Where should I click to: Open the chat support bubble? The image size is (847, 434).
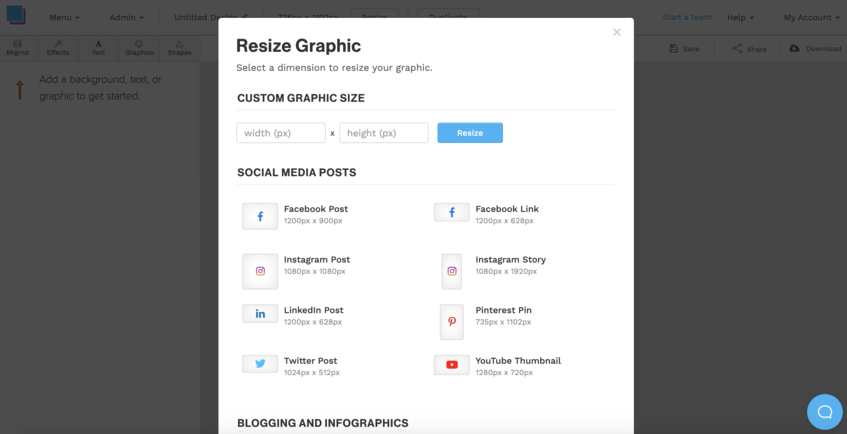click(825, 412)
